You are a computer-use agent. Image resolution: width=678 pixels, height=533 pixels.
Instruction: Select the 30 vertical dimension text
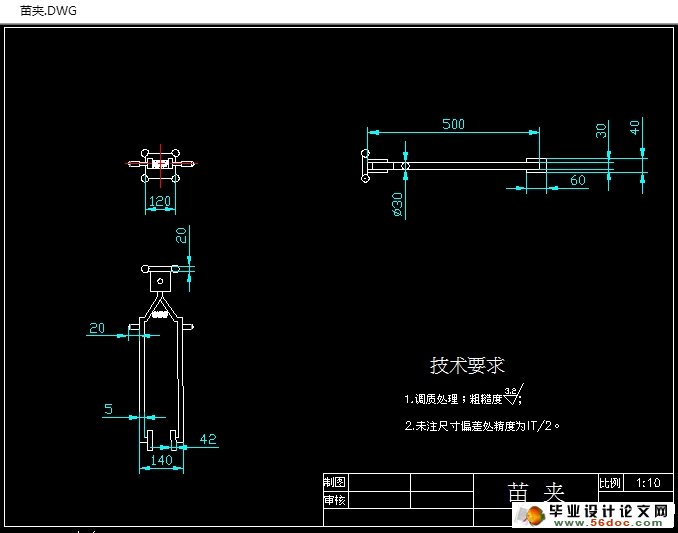point(601,130)
